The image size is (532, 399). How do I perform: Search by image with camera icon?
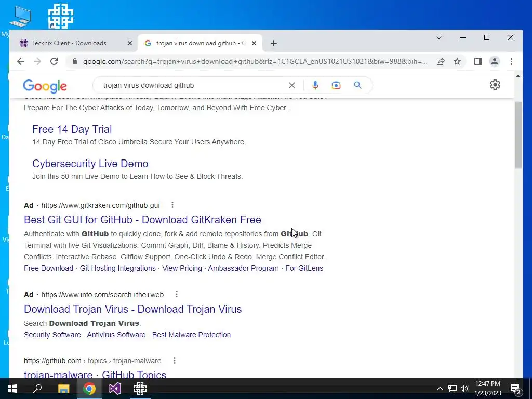(336, 85)
